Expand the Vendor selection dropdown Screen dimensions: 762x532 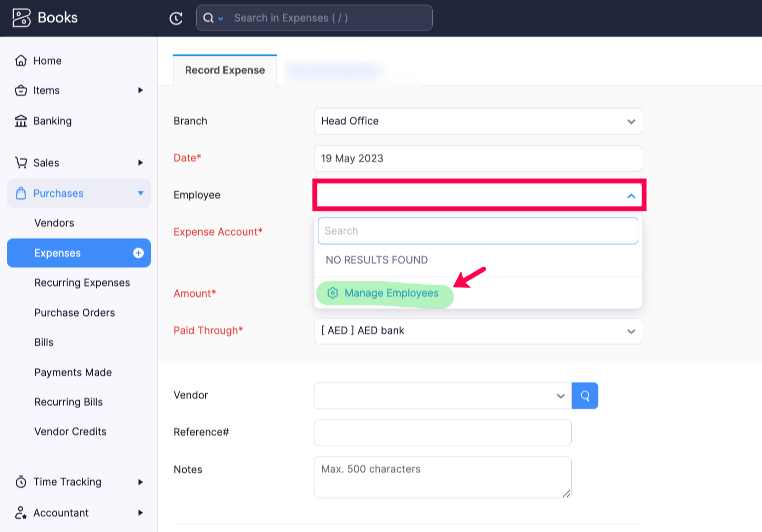[x=560, y=395]
